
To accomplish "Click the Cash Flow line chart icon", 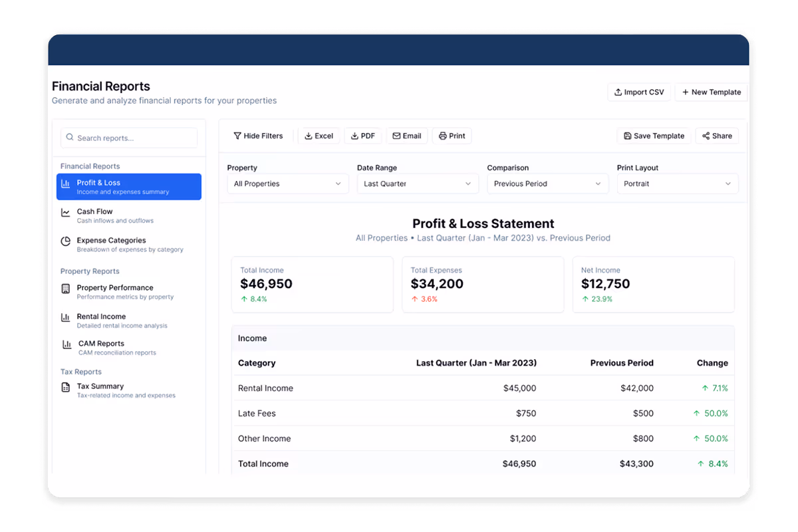I will [x=66, y=213].
